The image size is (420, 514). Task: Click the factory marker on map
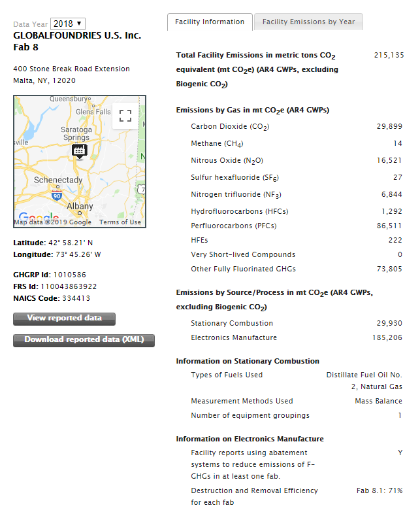tap(79, 151)
